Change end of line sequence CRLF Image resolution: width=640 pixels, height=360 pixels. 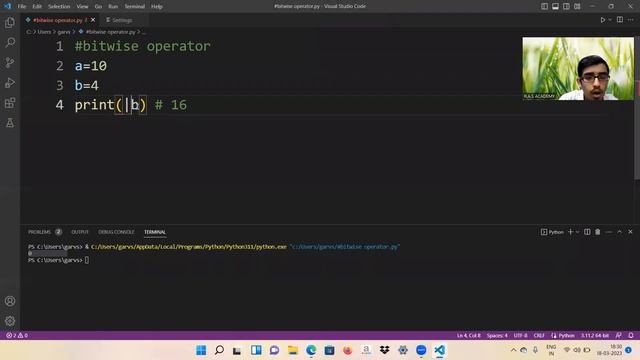pos(539,335)
